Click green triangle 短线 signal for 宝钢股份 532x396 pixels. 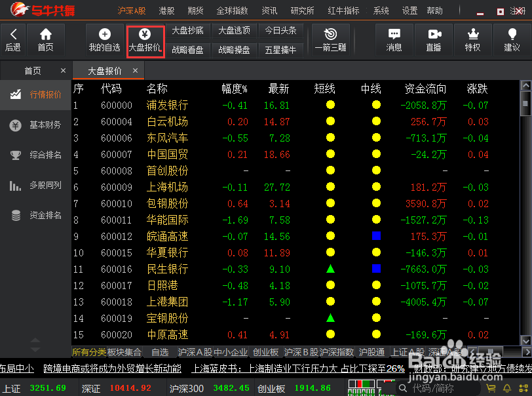[x=330, y=318]
